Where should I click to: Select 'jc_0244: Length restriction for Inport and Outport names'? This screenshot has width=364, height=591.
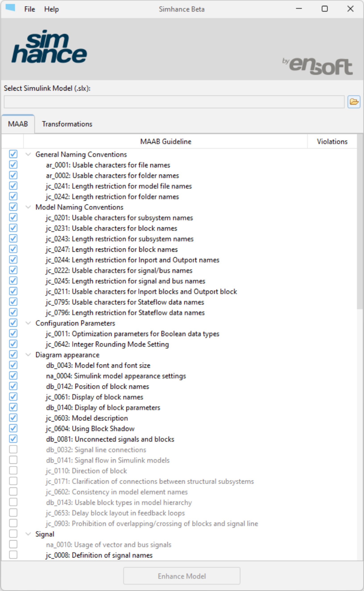pos(133,260)
